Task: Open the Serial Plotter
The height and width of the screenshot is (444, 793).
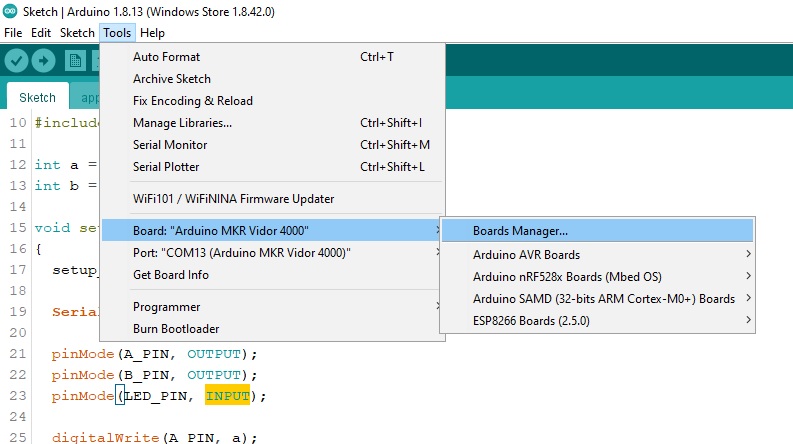Action: (x=166, y=167)
